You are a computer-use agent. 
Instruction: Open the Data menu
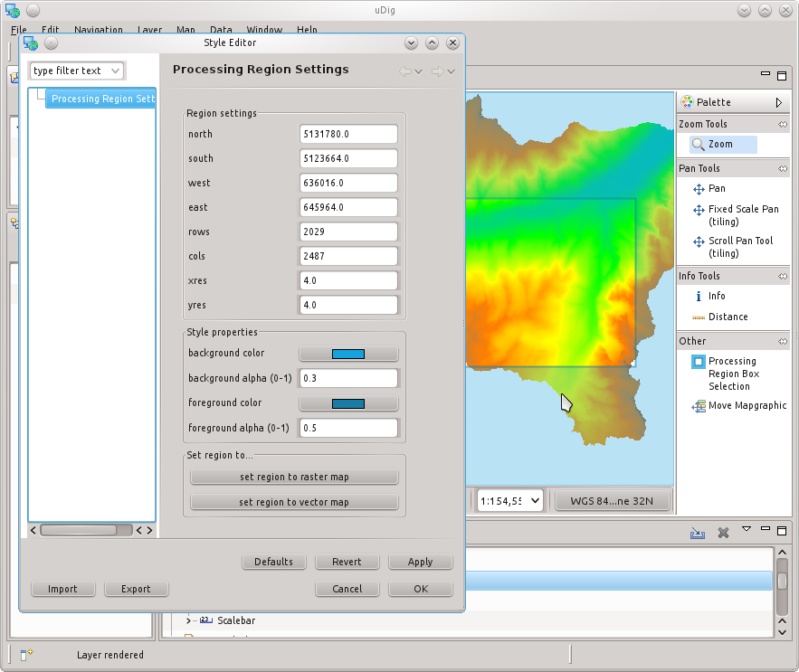point(221,30)
